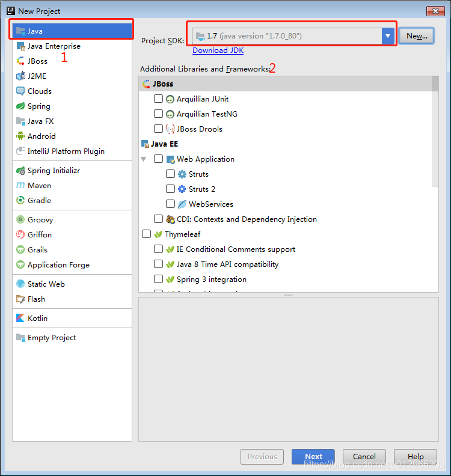Viewport: 451px width, 476px height.
Task: Click the JBoss group header row
Action: [286, 84]
